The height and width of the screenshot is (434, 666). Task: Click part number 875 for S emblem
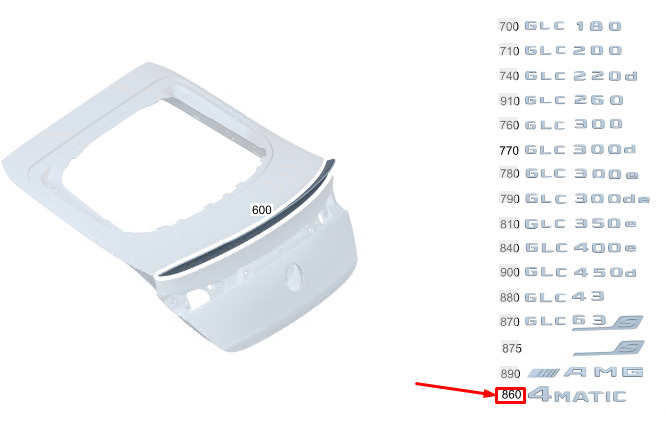point(511,349)
